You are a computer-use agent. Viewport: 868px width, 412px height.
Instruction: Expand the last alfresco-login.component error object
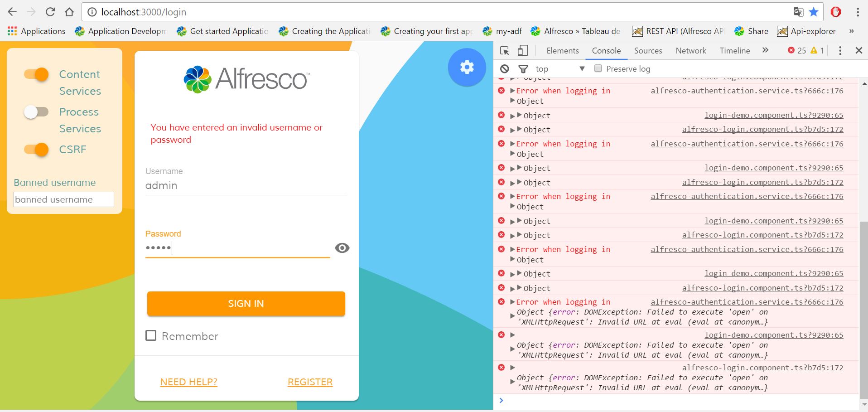click(x=512, y=382)
